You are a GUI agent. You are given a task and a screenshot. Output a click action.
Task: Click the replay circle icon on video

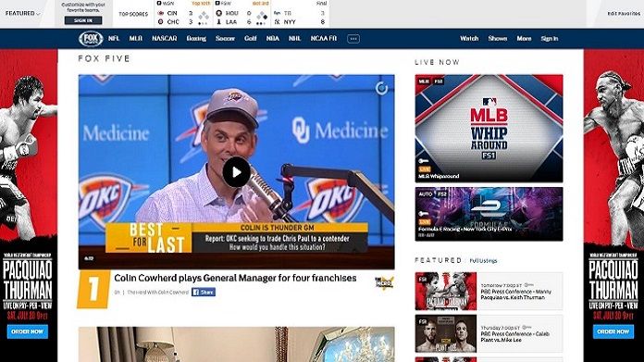pos(381,88)
